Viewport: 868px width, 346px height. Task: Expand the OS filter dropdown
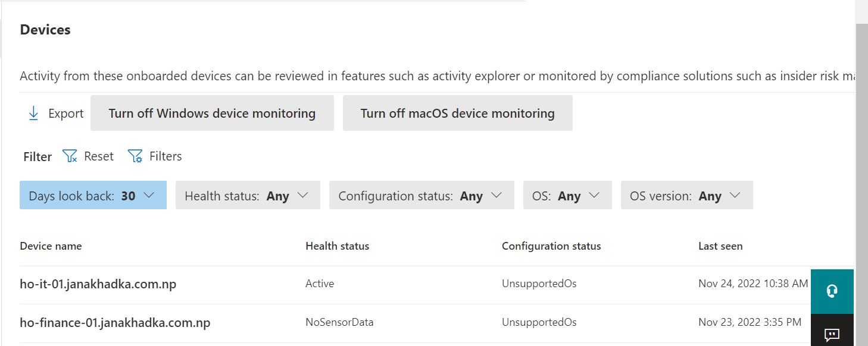[x=567, y=196]
